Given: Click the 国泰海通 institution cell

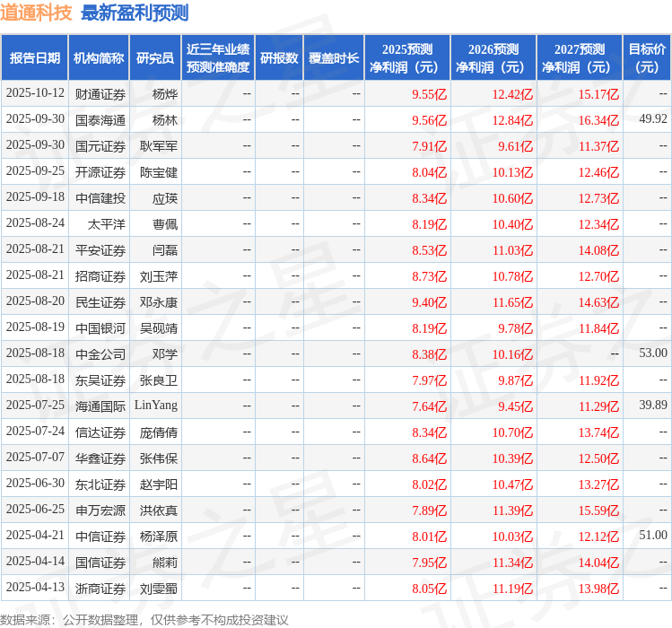Looking at the screenshot, I should pos(100,120).
